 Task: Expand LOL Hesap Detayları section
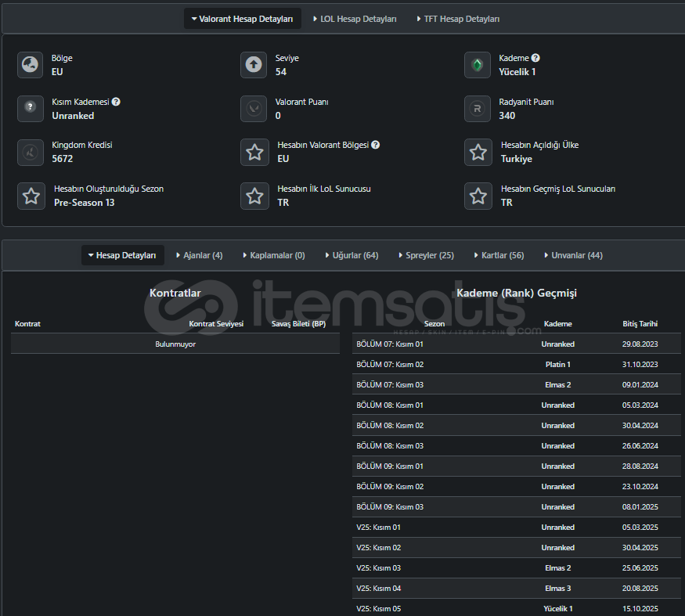[354, 19]
